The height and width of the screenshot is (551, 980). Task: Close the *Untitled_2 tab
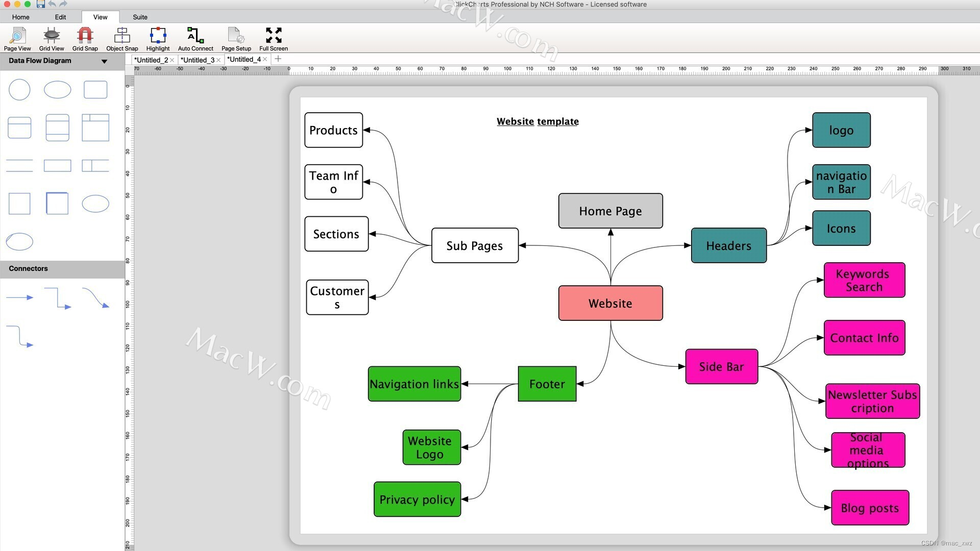pyautogui.click(x=172, y=60)
